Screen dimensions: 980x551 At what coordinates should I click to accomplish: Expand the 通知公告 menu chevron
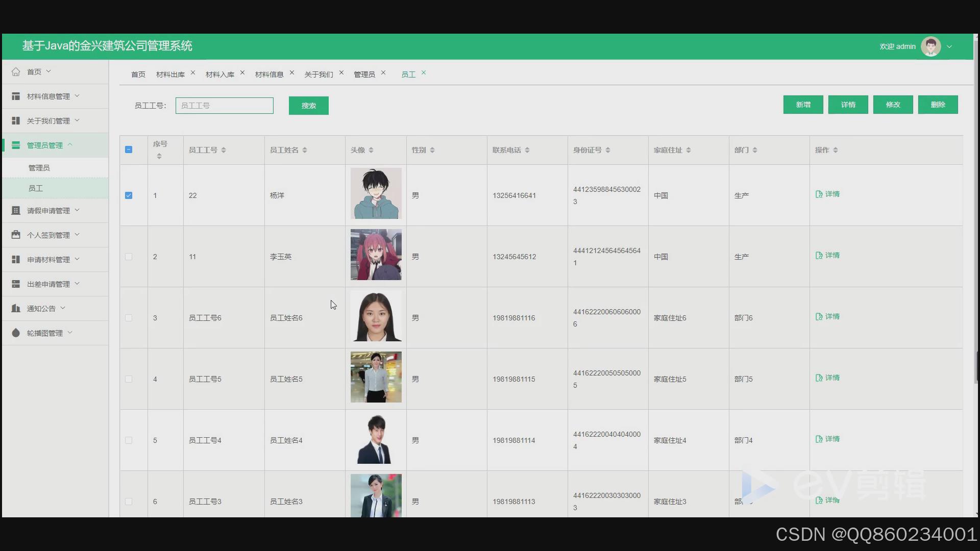[x=63, y=308]
